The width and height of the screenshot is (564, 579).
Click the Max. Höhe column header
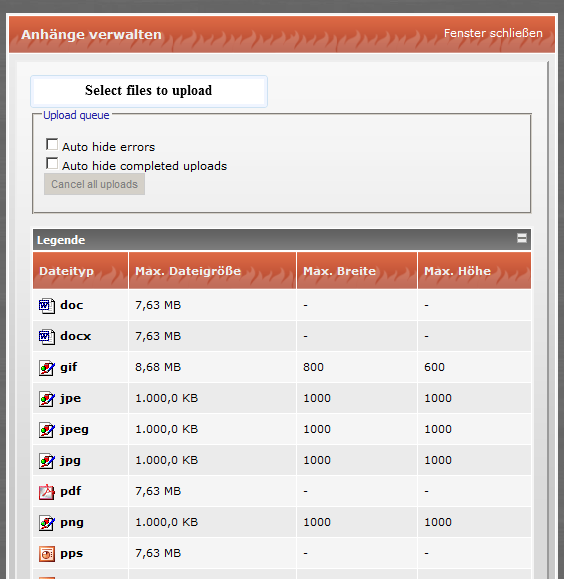pyautogui.click(x=475, y=271)
